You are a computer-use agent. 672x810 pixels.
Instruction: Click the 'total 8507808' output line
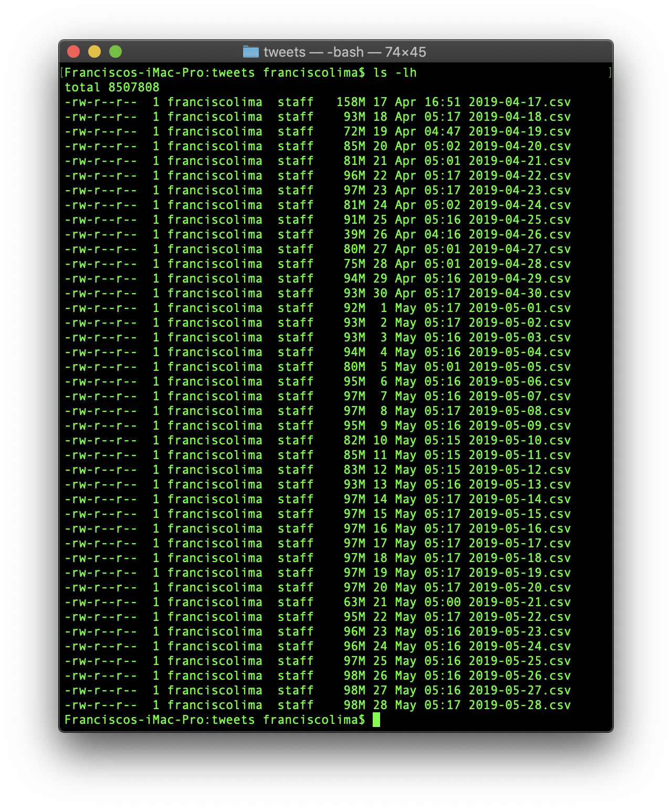pos(112,87)
